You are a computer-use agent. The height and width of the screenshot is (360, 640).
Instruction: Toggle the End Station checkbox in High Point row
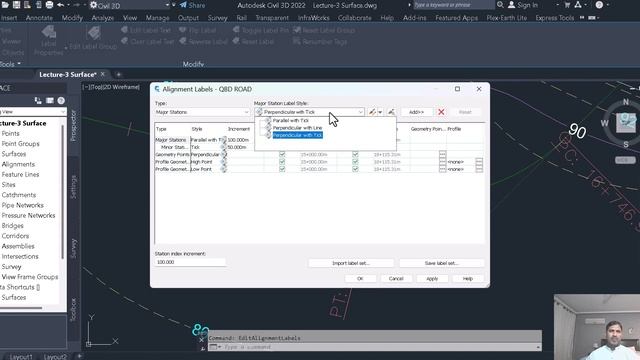click(x=355, y=162)
